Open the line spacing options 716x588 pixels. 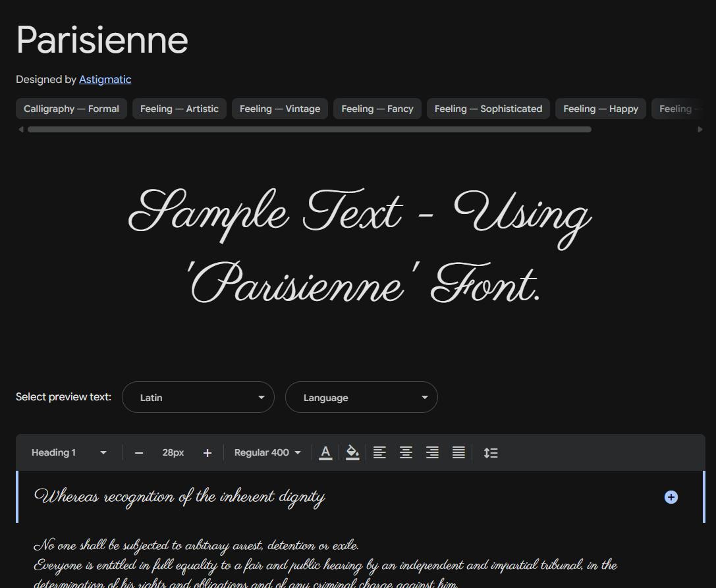(491, 453)
